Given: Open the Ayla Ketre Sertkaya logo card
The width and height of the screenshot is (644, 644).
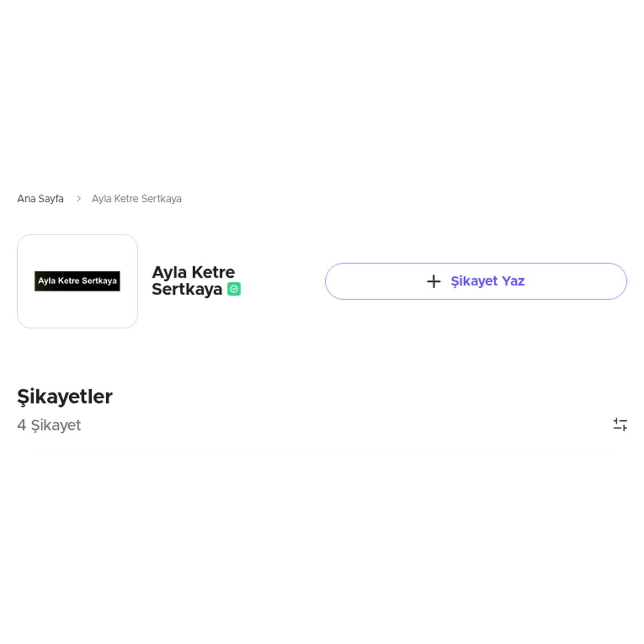Looking at the screenshot, I should click(77, 281).
